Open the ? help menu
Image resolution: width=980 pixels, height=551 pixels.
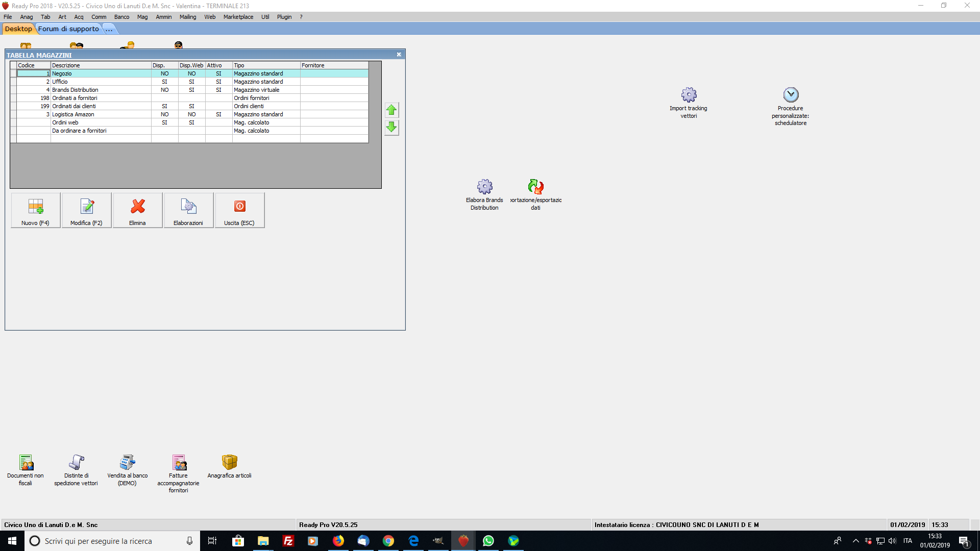point(301,17)
